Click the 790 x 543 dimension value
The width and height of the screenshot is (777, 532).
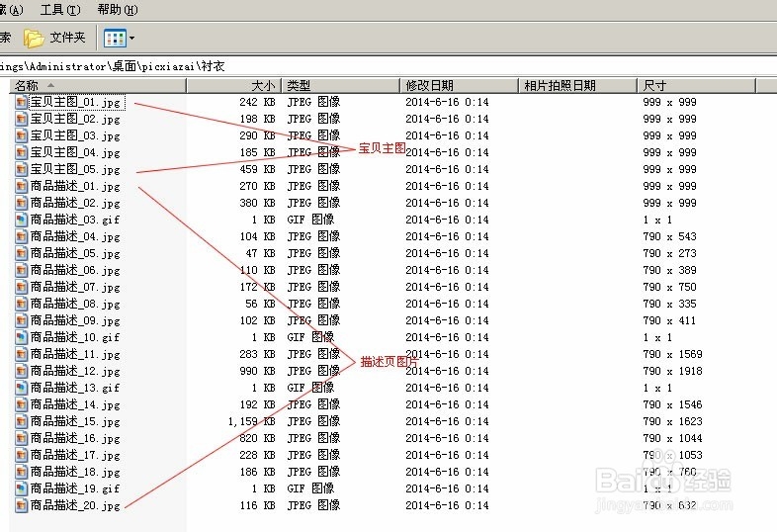(669, 237)
